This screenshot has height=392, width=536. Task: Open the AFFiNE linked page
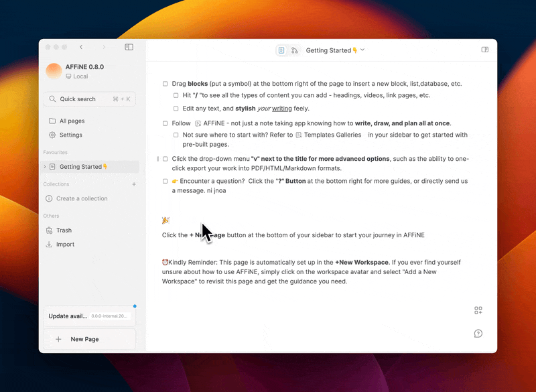pos(210,123)
